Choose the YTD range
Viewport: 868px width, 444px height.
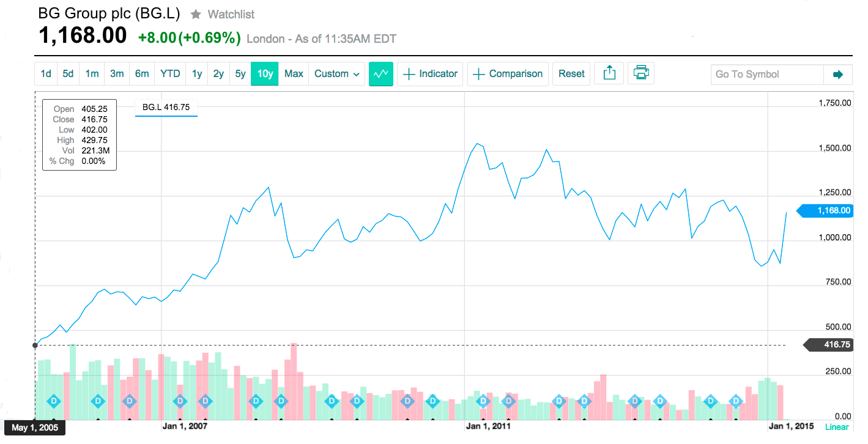(170, 74)
